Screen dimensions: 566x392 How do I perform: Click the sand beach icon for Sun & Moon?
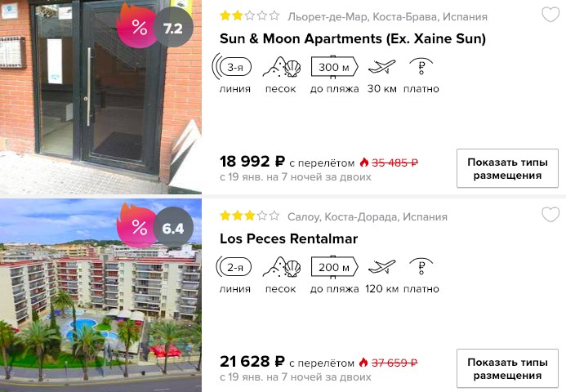click(282, 67)
